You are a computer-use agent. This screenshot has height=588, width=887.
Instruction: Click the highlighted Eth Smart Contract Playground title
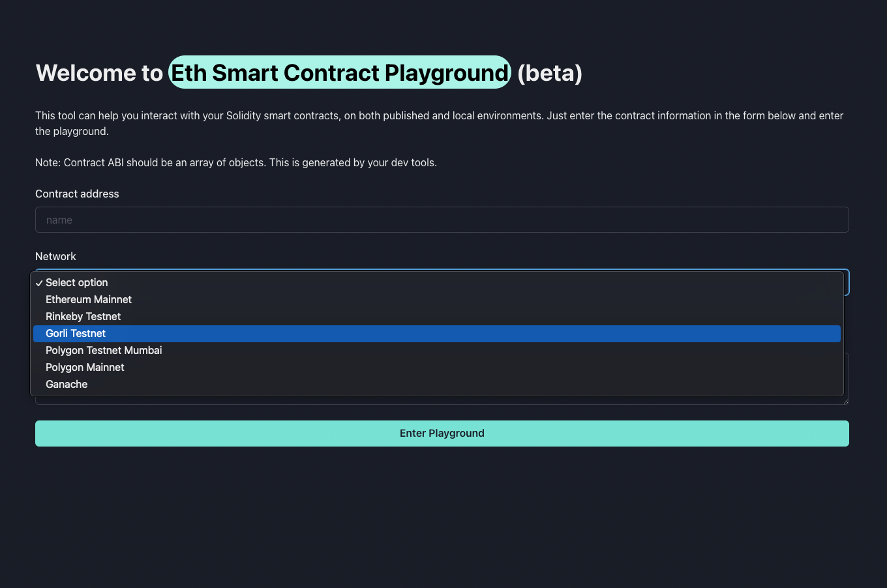[x=339, y=72]
